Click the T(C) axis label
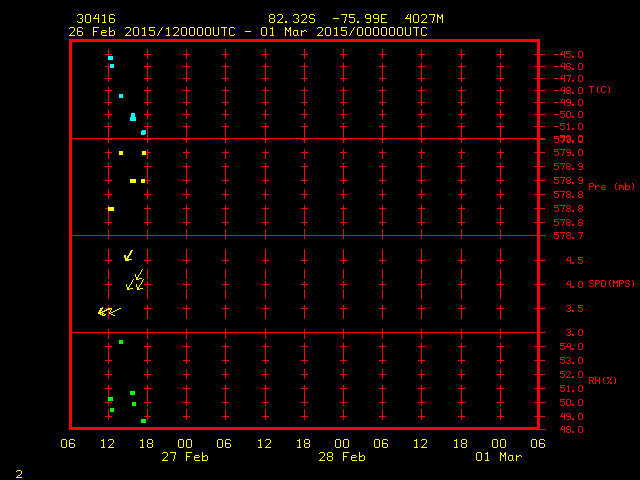The width and height of the screenshot is (640, 480). point(600,89)
